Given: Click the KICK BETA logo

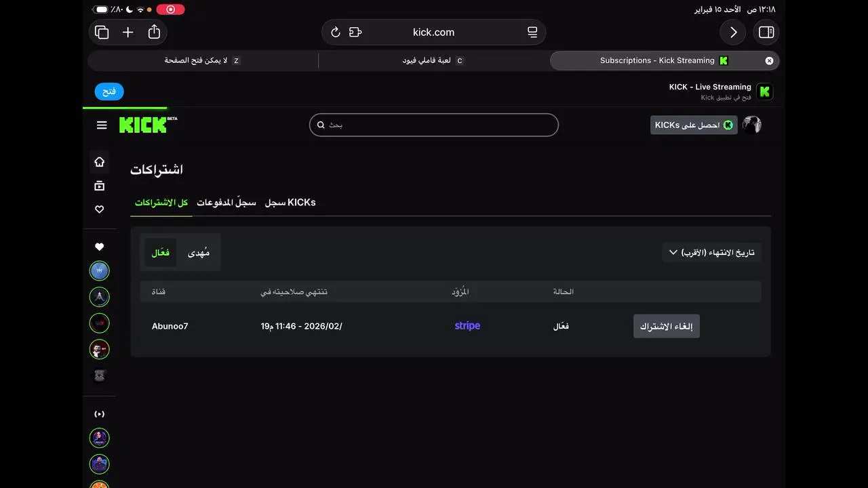Looking at the screenshot, I should coord(148,125).
